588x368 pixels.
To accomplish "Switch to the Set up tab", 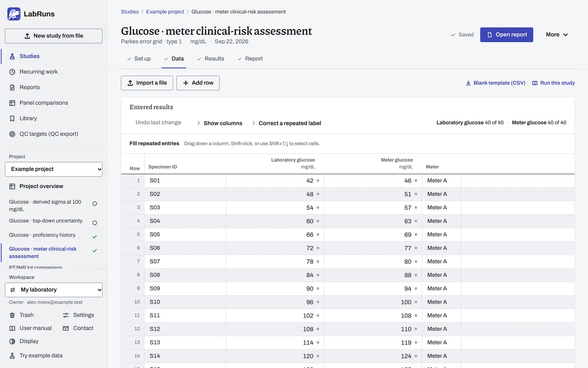I will click(139, 59).
